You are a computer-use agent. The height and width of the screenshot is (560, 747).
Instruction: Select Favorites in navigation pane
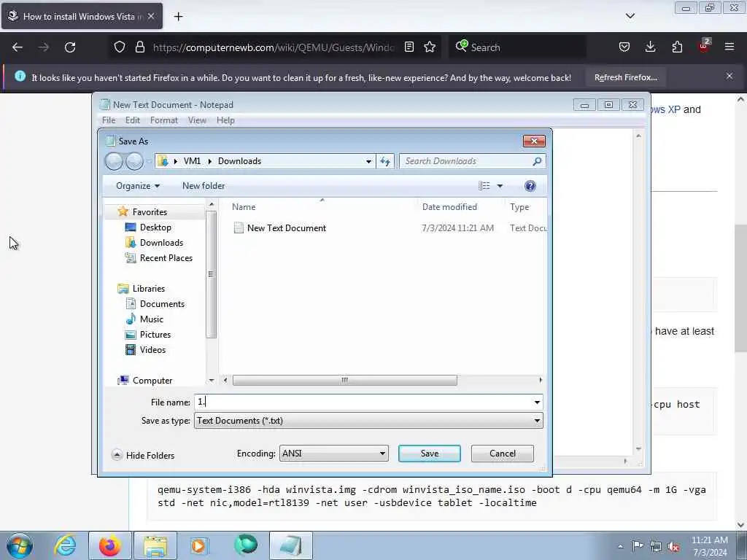click(x=150, y=212)
